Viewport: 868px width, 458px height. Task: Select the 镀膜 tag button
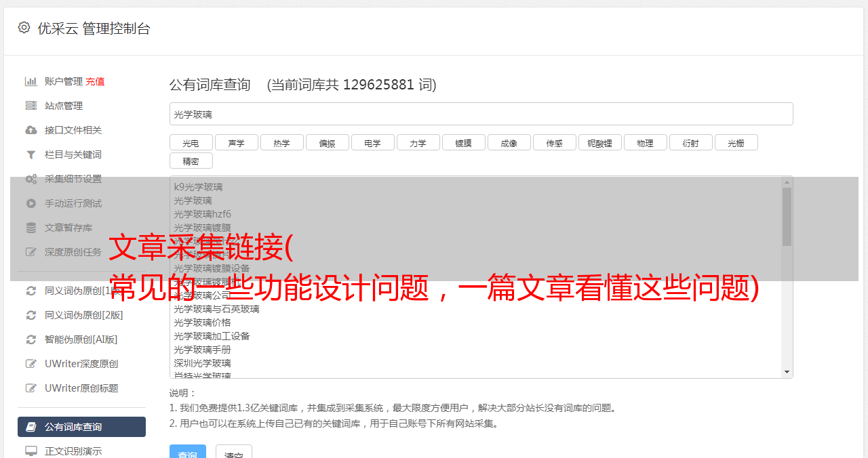(x=464, y=142)
